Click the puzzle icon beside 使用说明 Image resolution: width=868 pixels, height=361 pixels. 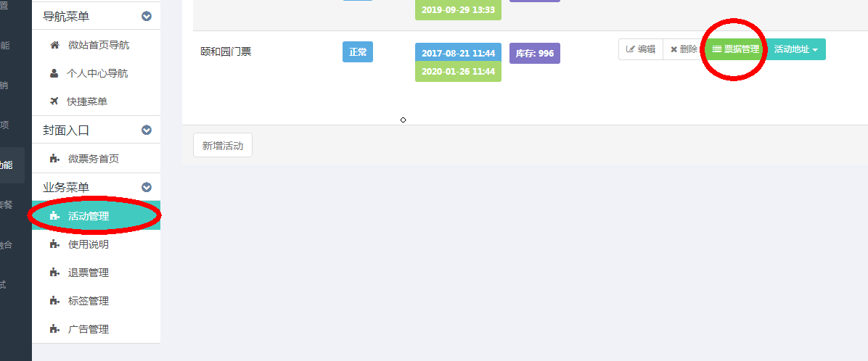point(54,244)
